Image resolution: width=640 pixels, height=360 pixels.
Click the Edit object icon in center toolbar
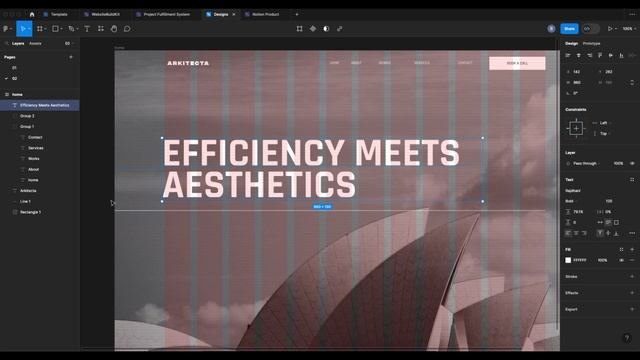coord(300,29)
